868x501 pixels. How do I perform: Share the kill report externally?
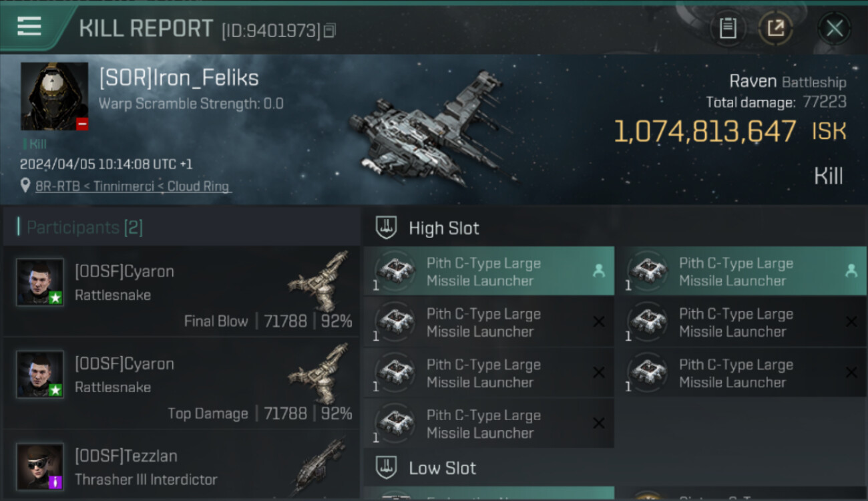[775, 28]
